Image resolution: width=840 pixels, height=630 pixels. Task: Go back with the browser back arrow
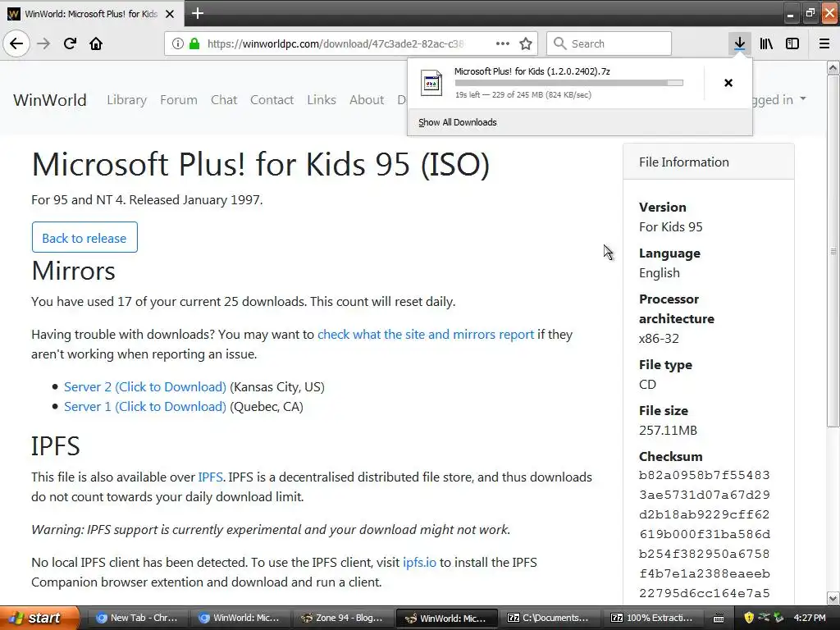(x=16, y=43)
